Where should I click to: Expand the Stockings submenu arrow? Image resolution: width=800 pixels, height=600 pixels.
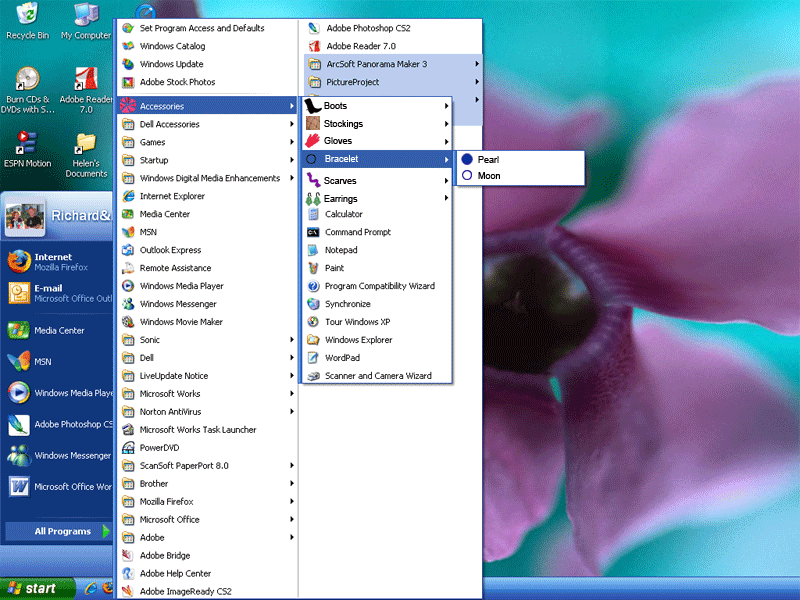(446, 123)
